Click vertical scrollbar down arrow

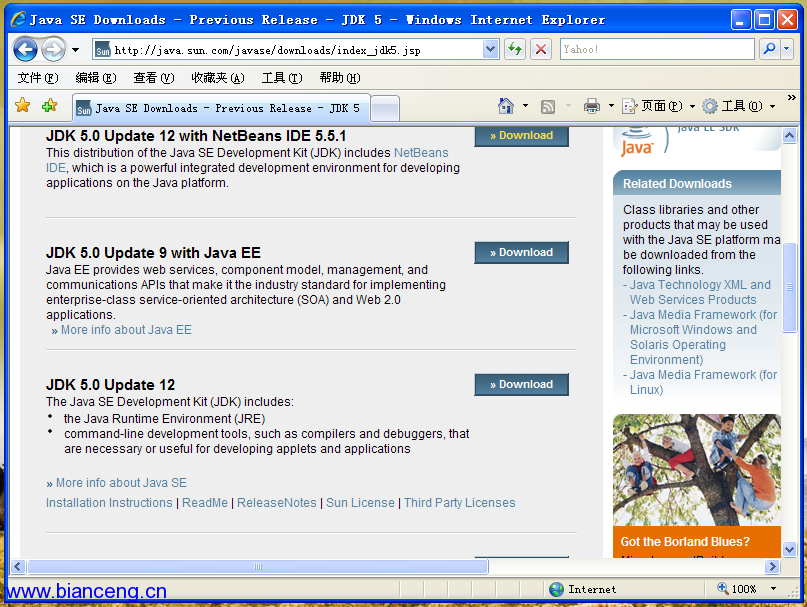pos(790,549)
